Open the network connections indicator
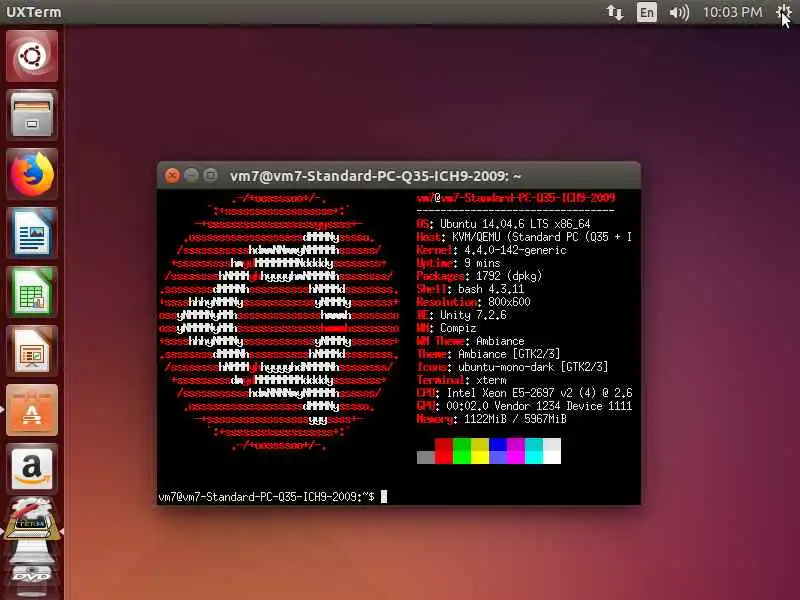The width and height of the screenshot is (800, 600). [615, 12]
